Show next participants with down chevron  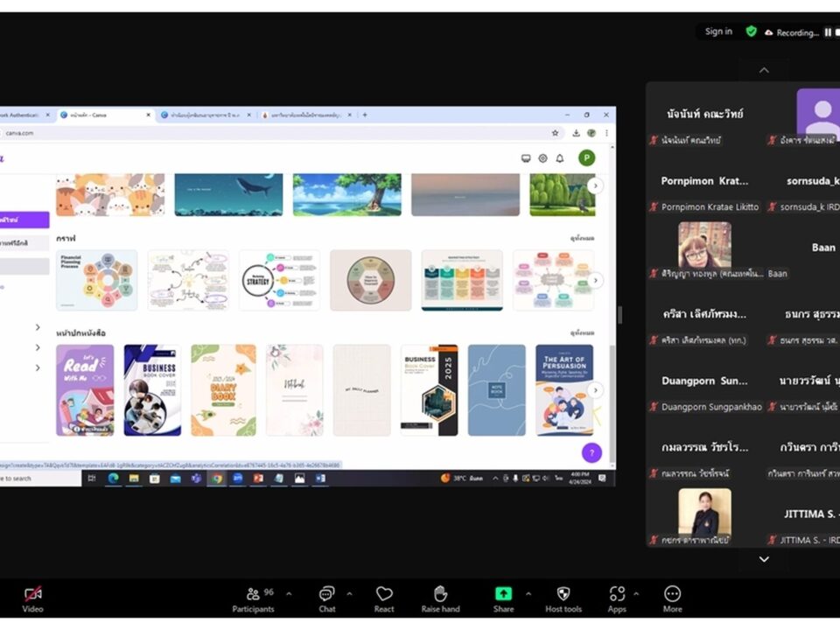(764, 559)
